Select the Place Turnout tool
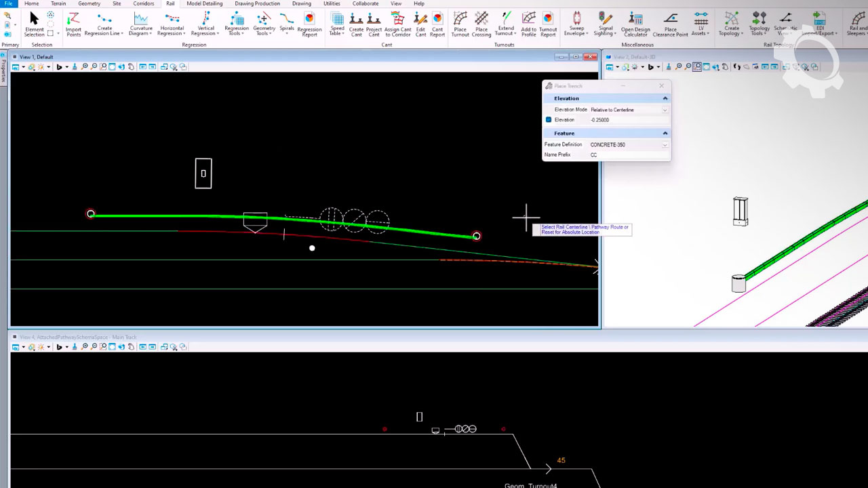Image resolution: width=868 pixels, height=488 pixels. (460, 24)
